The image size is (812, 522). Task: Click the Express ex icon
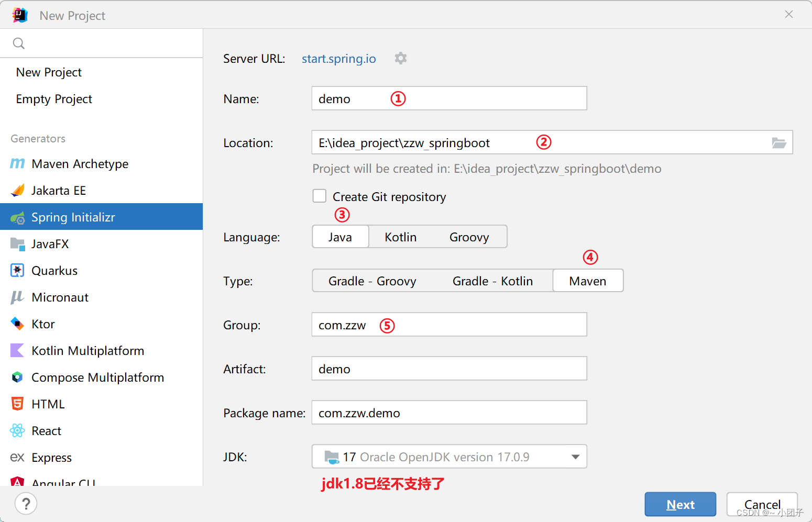tap(17, 458)
